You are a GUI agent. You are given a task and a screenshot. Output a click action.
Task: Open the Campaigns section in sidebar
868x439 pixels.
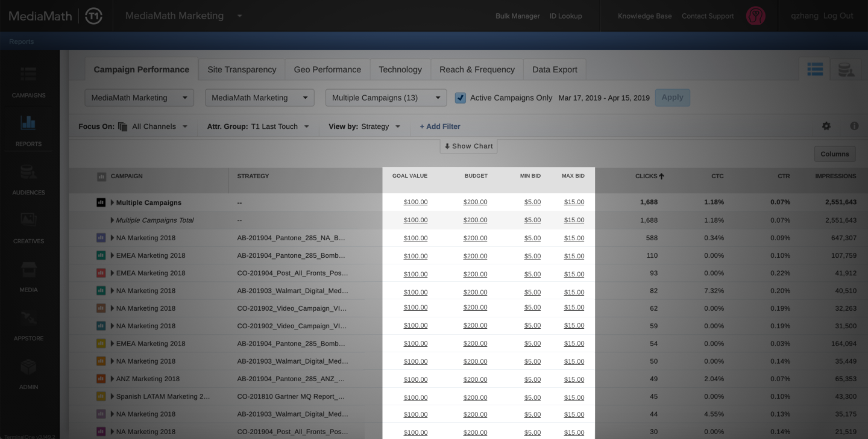[x=28, y=82]
